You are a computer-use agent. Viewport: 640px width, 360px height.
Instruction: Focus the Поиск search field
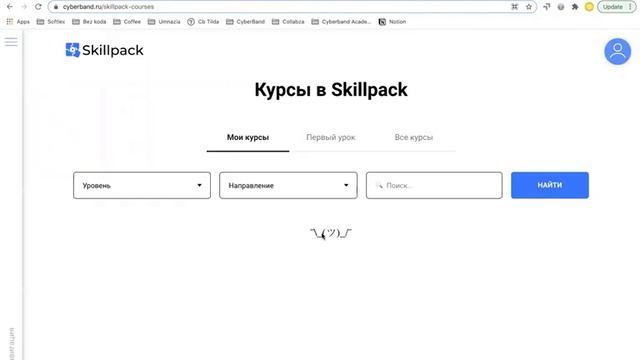(434, 185)
